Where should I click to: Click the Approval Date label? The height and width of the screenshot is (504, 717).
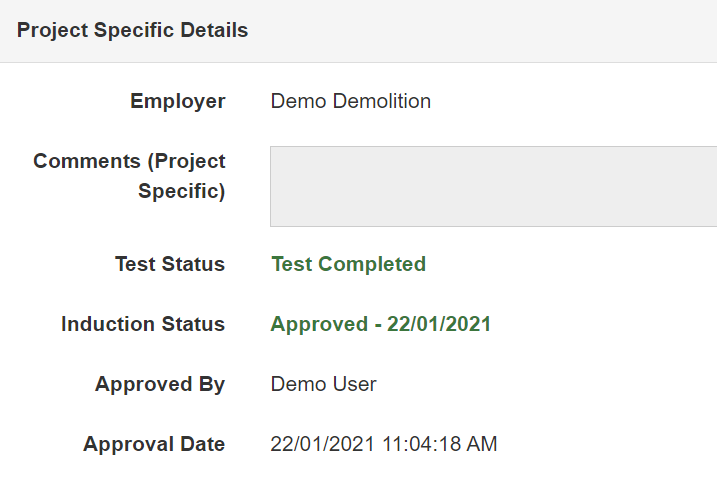click(x=154, y=444)
